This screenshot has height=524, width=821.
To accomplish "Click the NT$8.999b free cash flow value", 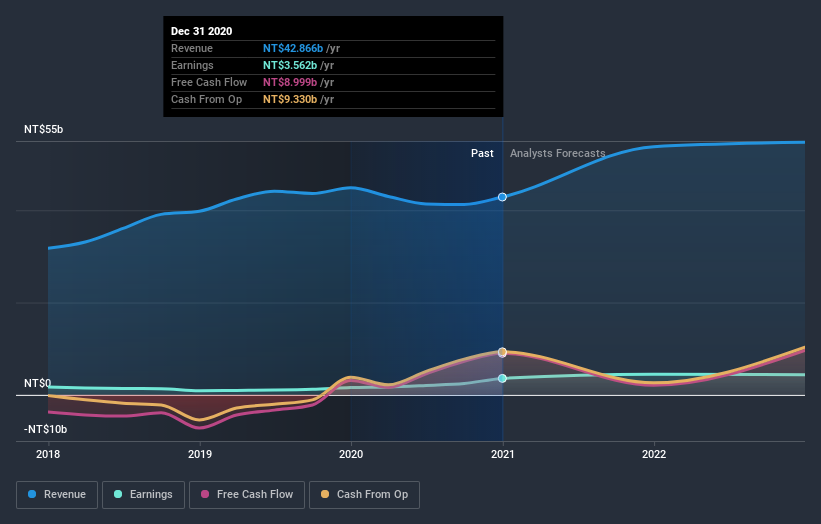I will click(x=290, y=82).
